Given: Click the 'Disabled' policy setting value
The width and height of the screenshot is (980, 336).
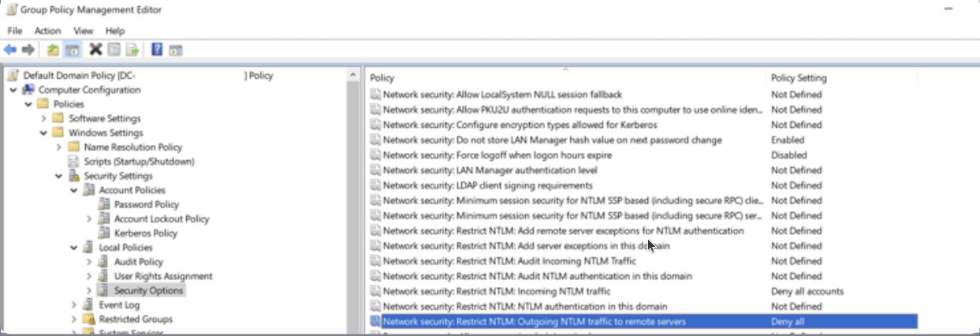Looking at the screenshot, I should (x=788, y=155).
